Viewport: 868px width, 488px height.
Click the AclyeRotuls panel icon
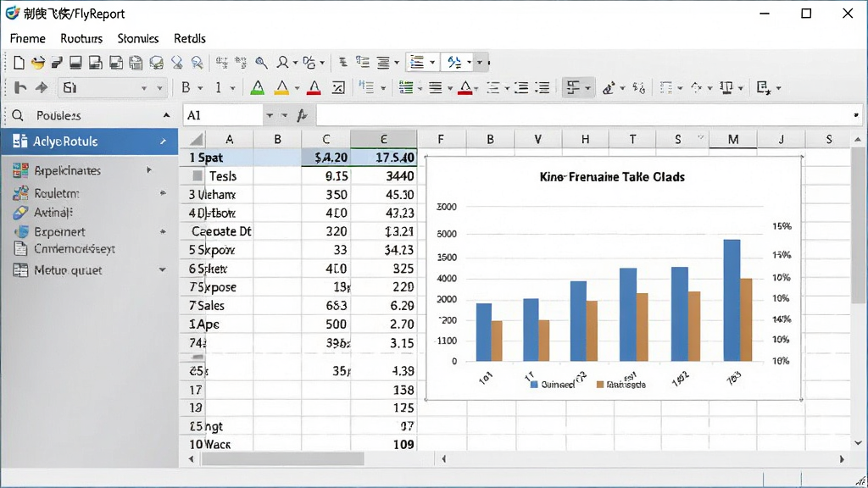[x=20, y=141]
